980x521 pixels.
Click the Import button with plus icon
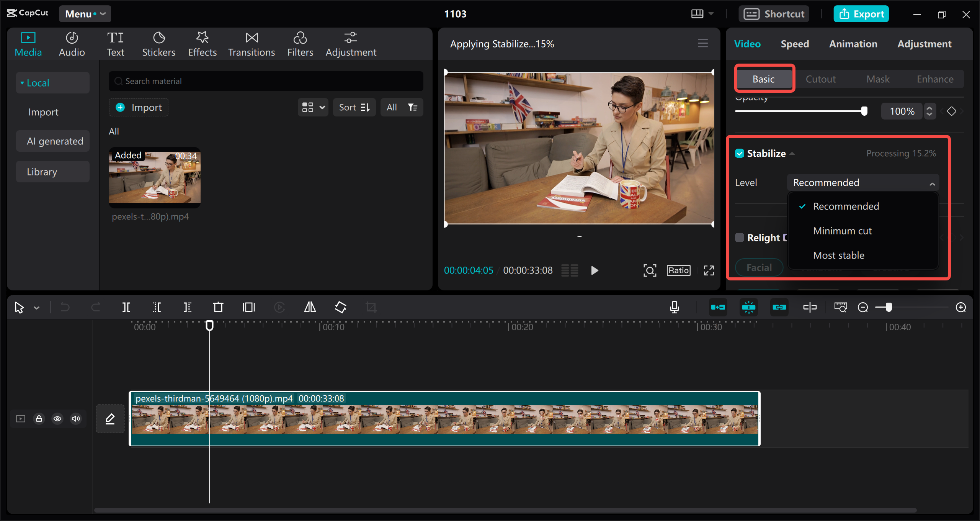[x=139, y=107]
